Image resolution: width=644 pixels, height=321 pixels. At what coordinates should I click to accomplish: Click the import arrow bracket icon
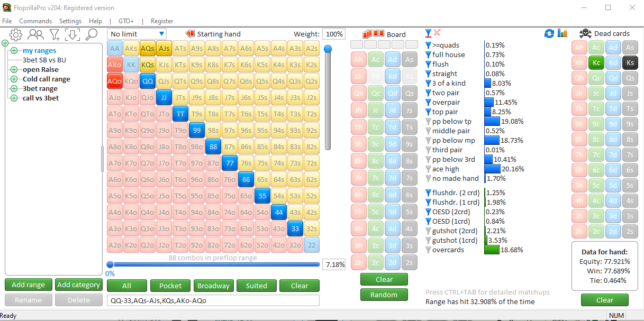72,35
